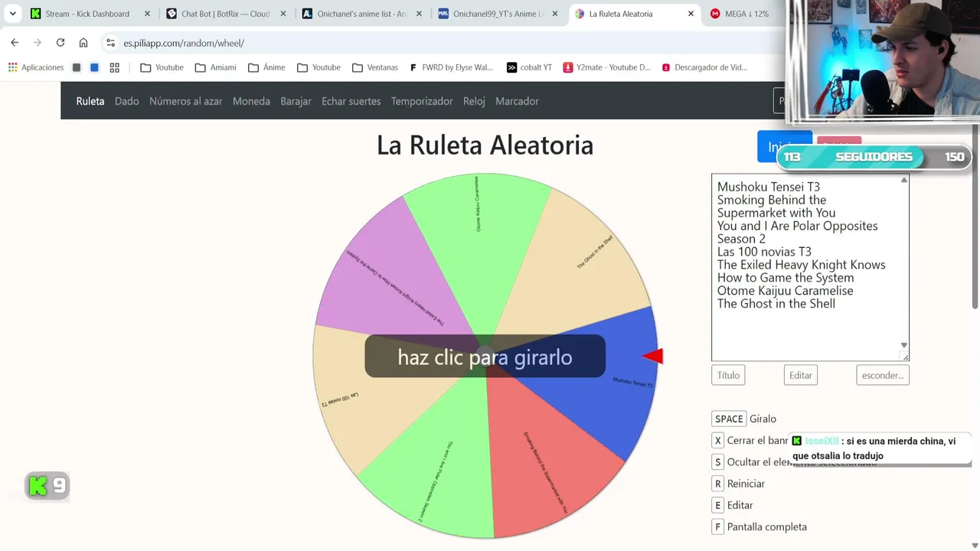Go to Barajar in the navbar
Viewport: 980px width, 551px height.
point(296,101)
